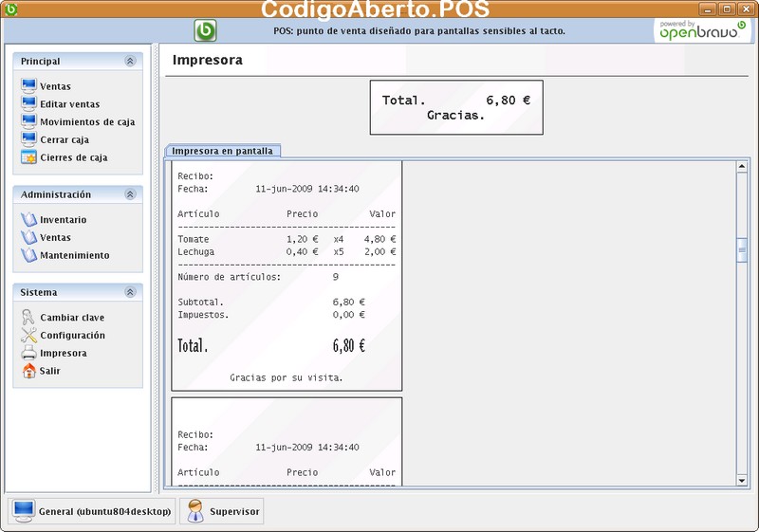Click the Impresora printer icon in sidebar
Screen dimensions: 759x532
[x=28, y=353]
